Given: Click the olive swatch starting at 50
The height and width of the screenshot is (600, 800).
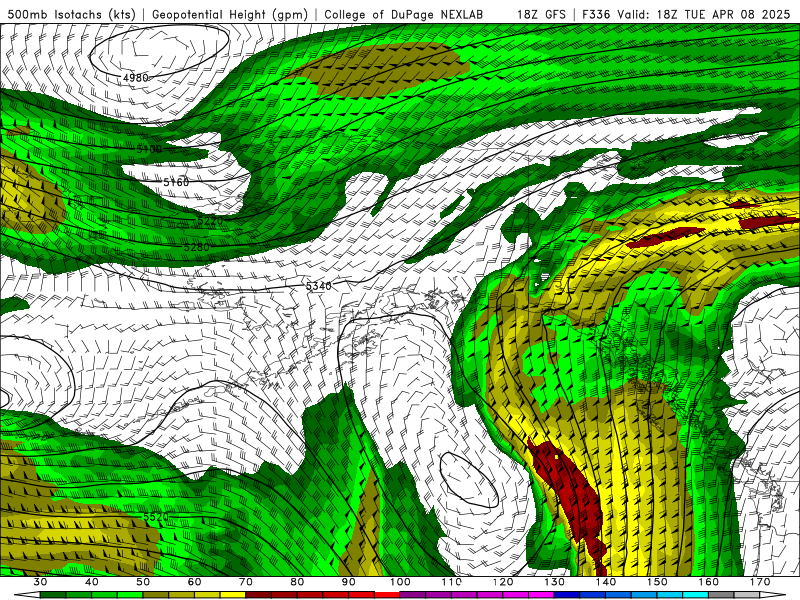Looking at the screenshot, I should tap(156, 595).
